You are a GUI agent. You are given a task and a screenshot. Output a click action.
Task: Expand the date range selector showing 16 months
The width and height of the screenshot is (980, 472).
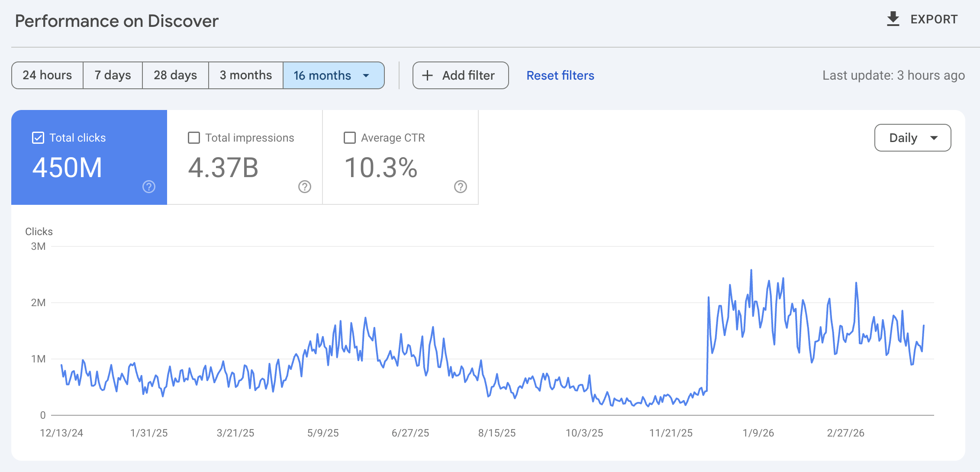(333, 75)
